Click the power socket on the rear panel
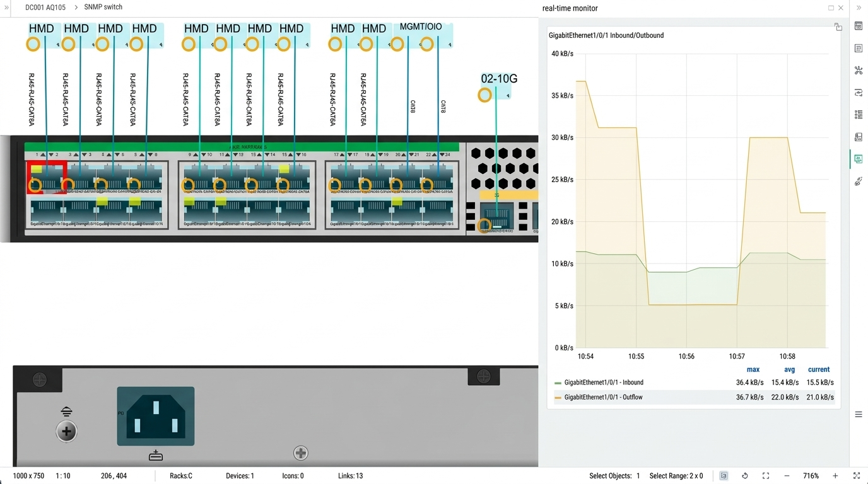 click(156, 417)
